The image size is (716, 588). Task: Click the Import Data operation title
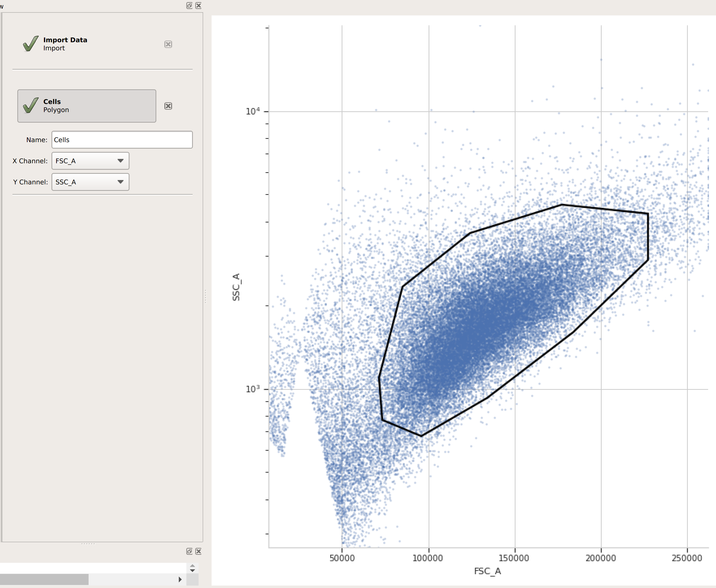click(65, 40)
